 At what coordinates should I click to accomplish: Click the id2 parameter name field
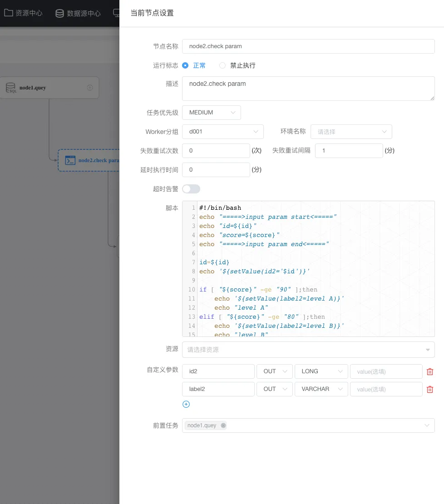click(218, 371)
